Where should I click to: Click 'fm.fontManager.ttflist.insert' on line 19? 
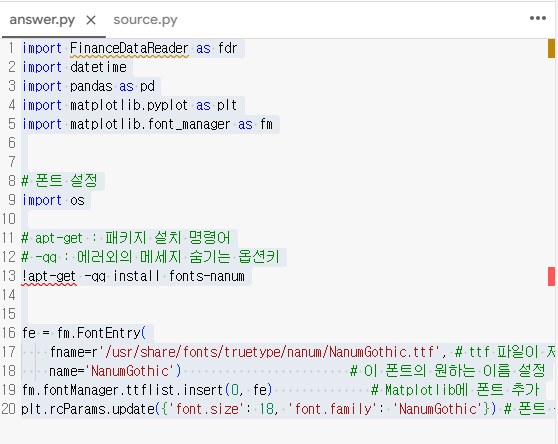(x=122, y=390)
